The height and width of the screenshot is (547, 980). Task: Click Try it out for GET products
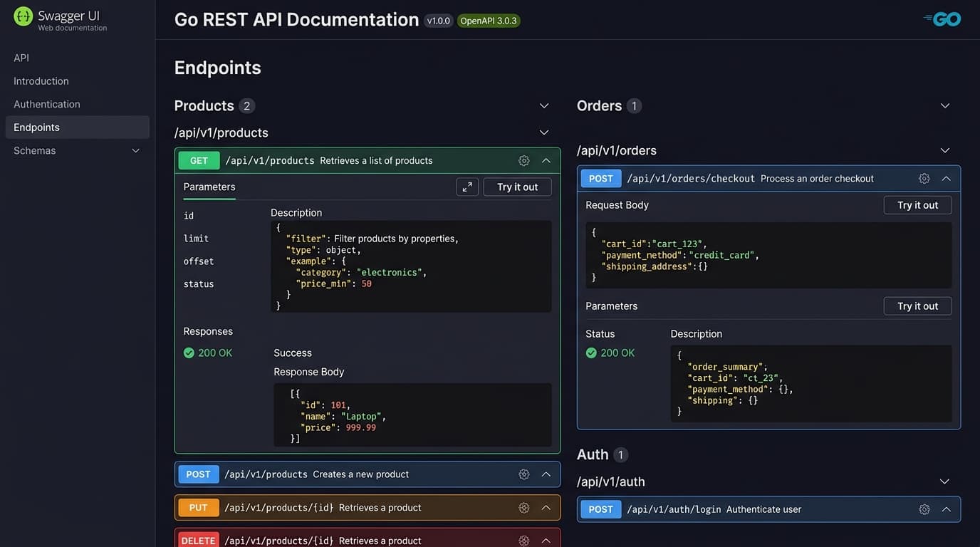click(517, 187)
